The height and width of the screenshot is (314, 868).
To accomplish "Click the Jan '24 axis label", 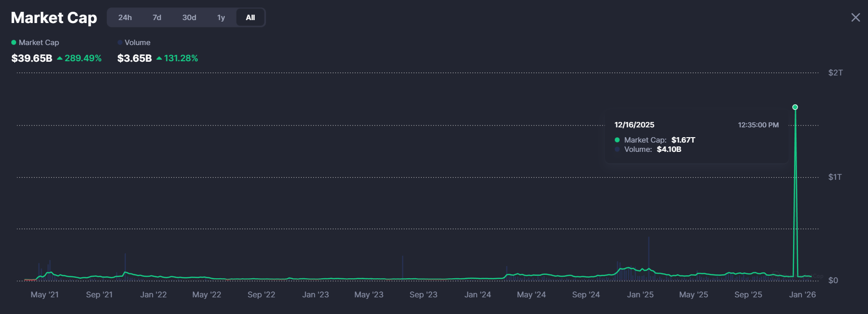I will click(478, 294).
